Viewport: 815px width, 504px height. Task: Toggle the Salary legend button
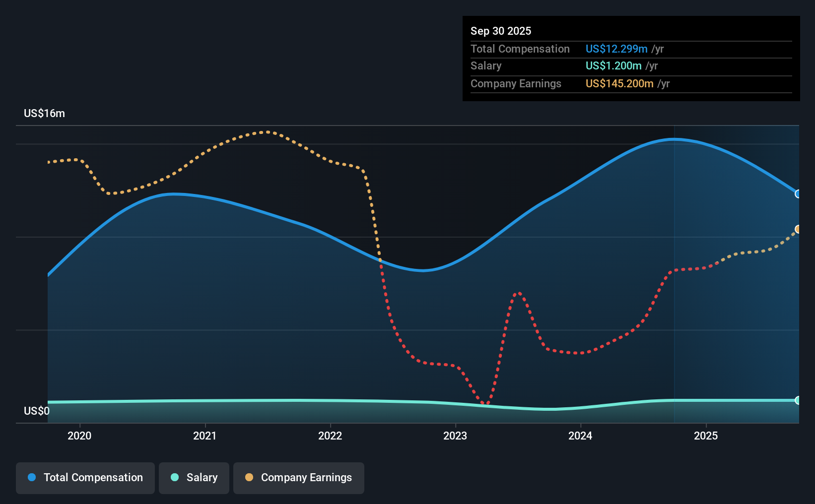pyautogui.click(x=194, y=478)
